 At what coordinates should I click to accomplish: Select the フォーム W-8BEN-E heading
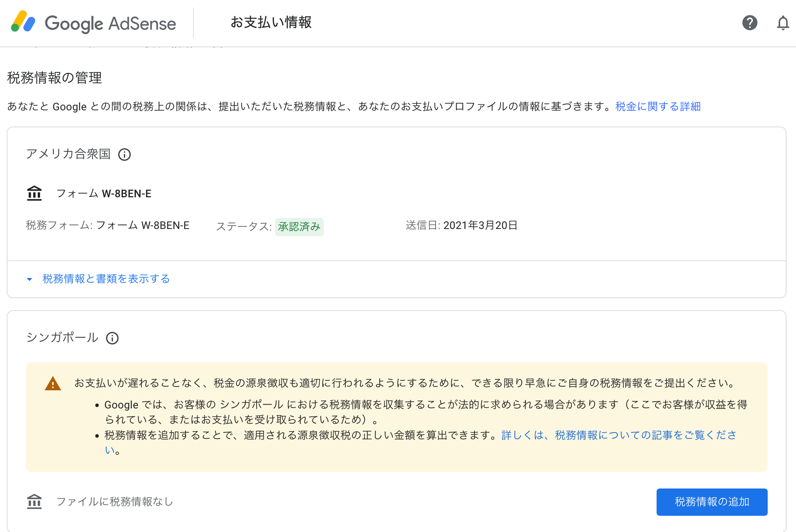click(x=104, y=194)
